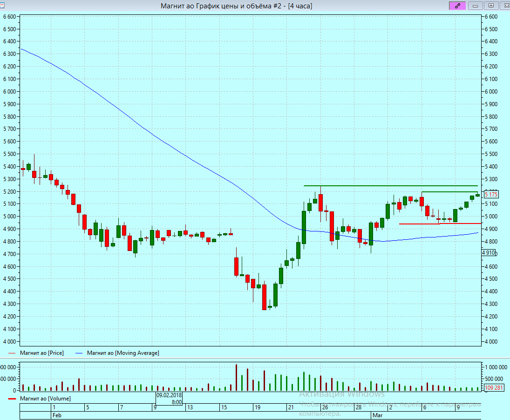Select the 'Магнит ао [Volume]' legend entry
The height and width of the screenshot is (420, 510).
click(x=45, y=398)
